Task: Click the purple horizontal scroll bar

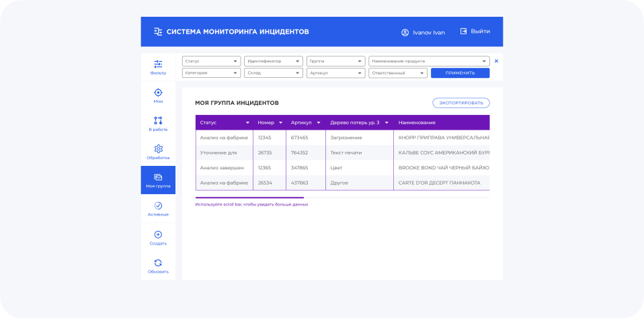Action: tap(249, 197)
